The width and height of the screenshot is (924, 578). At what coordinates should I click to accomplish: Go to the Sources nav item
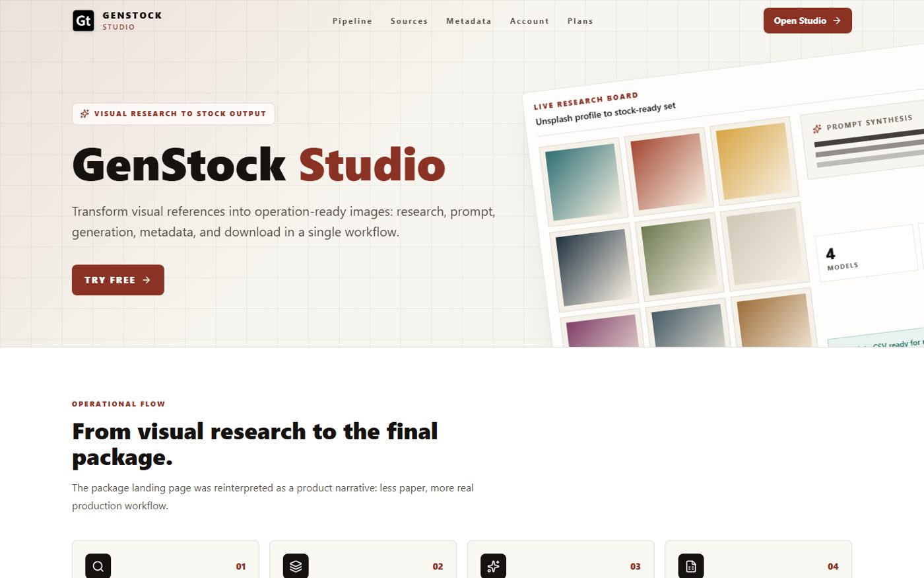pos(409,21)
